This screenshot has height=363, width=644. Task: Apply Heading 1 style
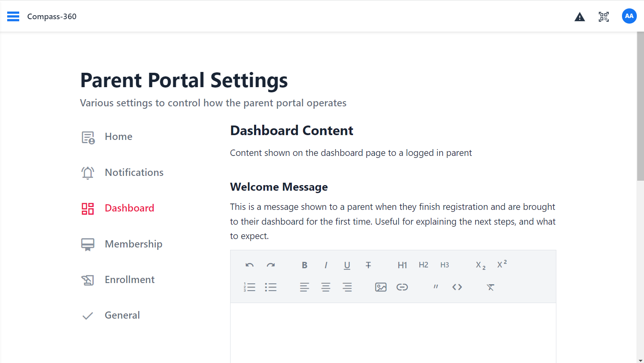402,265
